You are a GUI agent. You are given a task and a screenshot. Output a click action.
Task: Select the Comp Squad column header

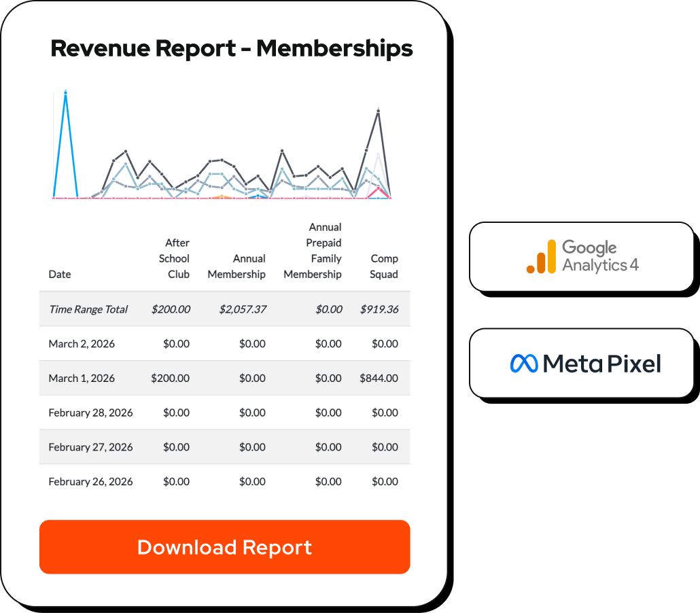pyautogui.click(x=384, y=266)
